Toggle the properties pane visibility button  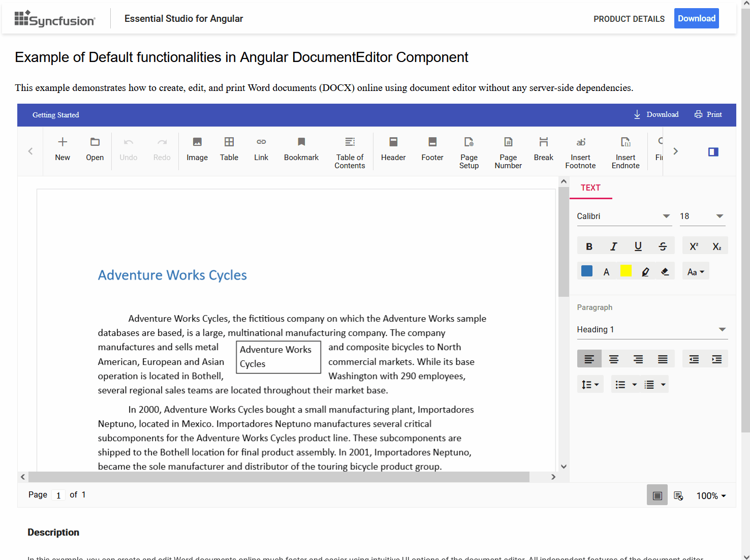(713, 152)
